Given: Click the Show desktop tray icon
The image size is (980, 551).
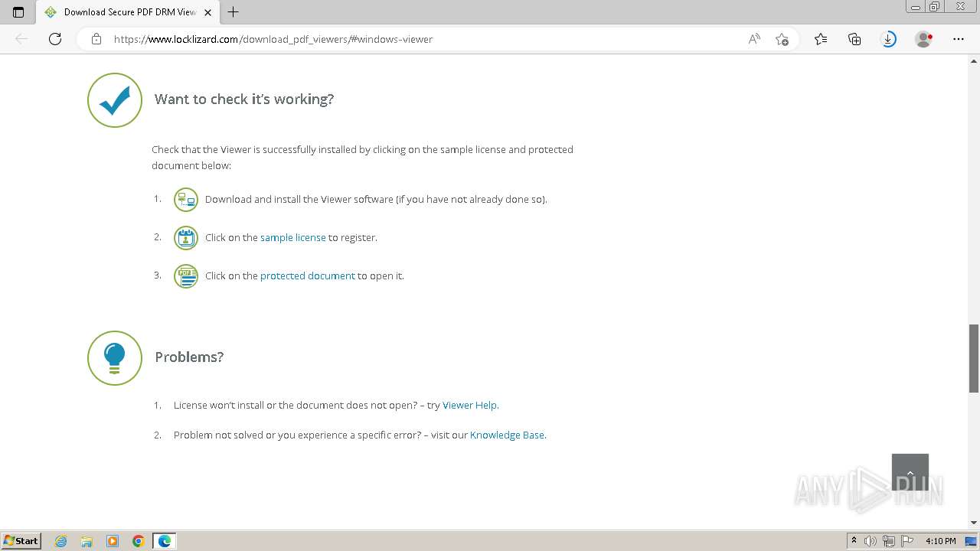Looking at the screenshot, I should tap(971, 541).
